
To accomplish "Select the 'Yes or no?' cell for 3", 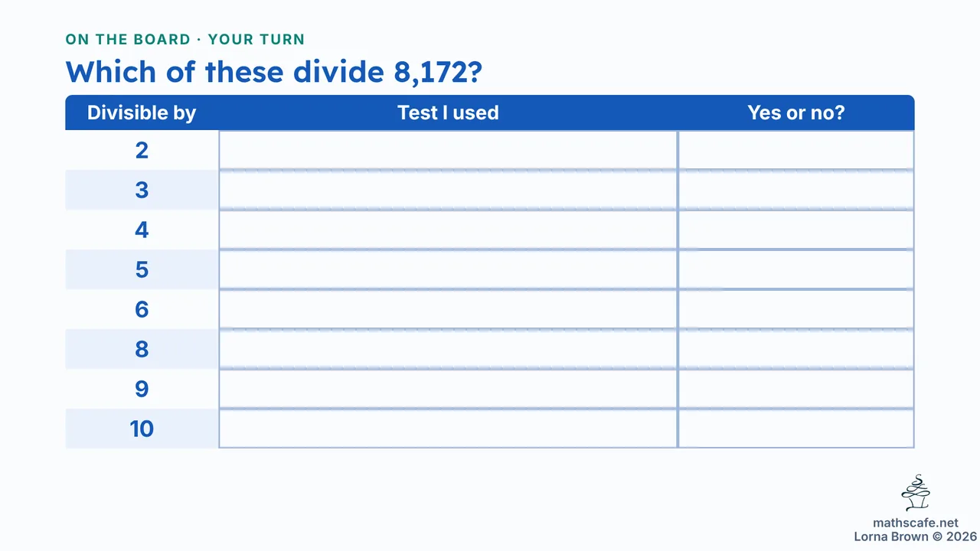I will point(795,190).
